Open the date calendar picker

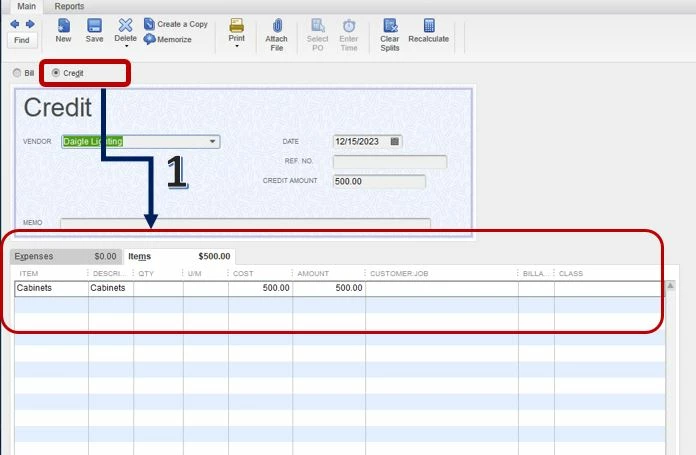coord(395,142)
